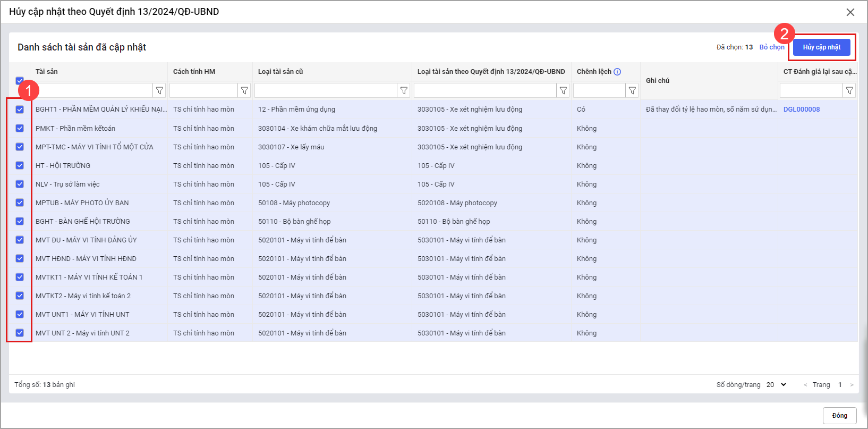Click filter icon in Cách tính HM column
The image size is (868, 429).
pyautogui.click(x=244, y=91)
